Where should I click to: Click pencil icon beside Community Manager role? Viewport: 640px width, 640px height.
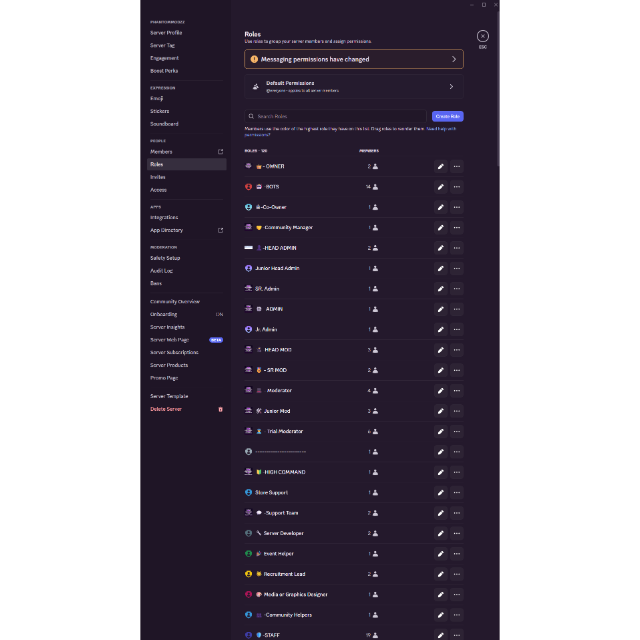pyautogui.click(x=441, y=227)
